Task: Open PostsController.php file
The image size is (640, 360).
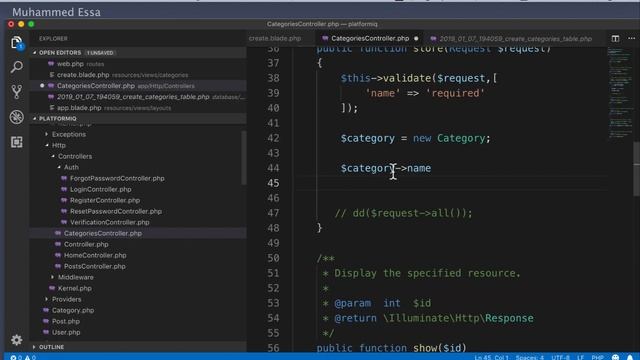Action: pyautogui.click(x=95, y=267)
